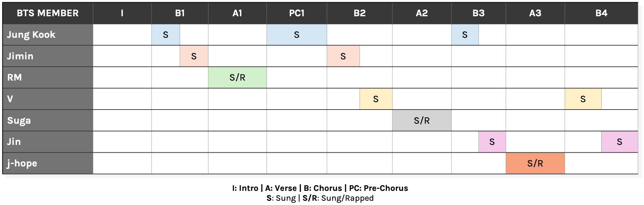The width and height of the screenshot is (644, 205).
Task: Select V's yellow S cell under B4
Action: (583, 99)
